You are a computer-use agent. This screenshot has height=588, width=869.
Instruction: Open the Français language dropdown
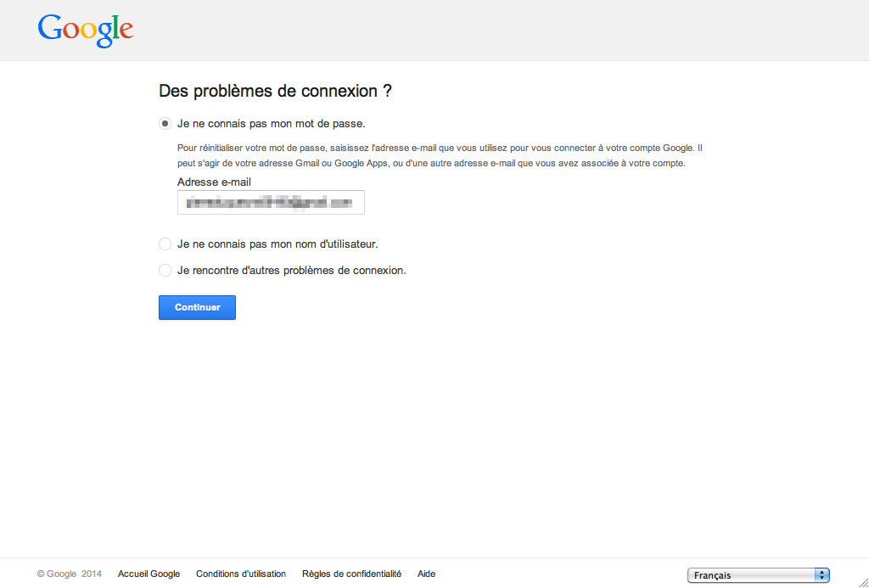point(758,575)
